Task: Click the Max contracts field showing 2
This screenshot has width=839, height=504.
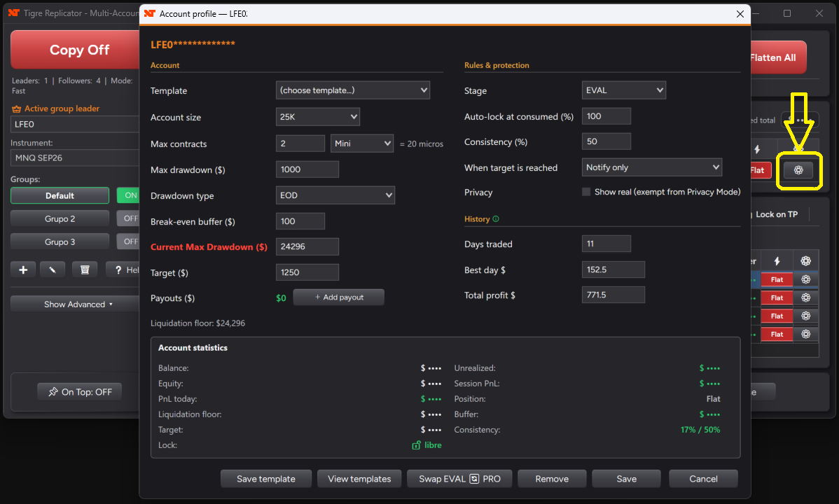Action: 300,143
